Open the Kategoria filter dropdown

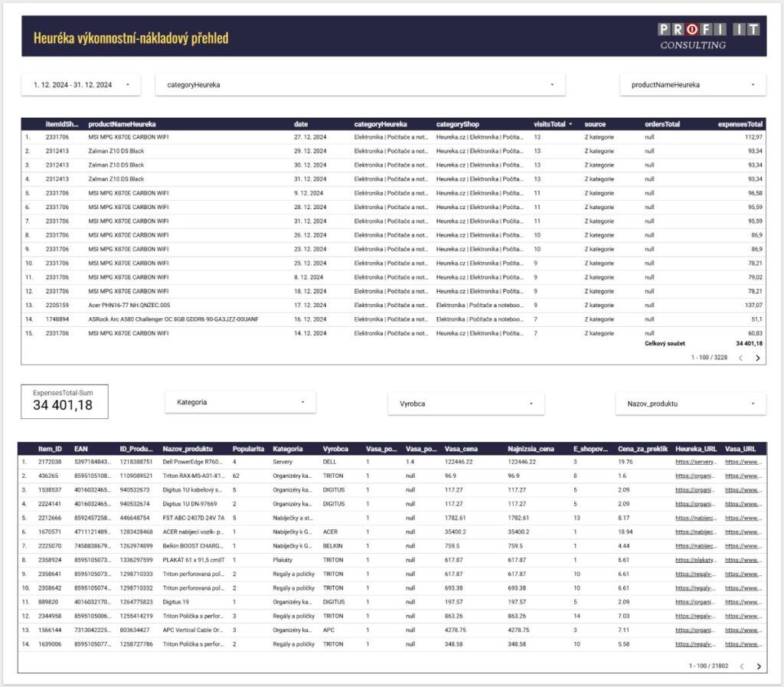click(240, 403)
